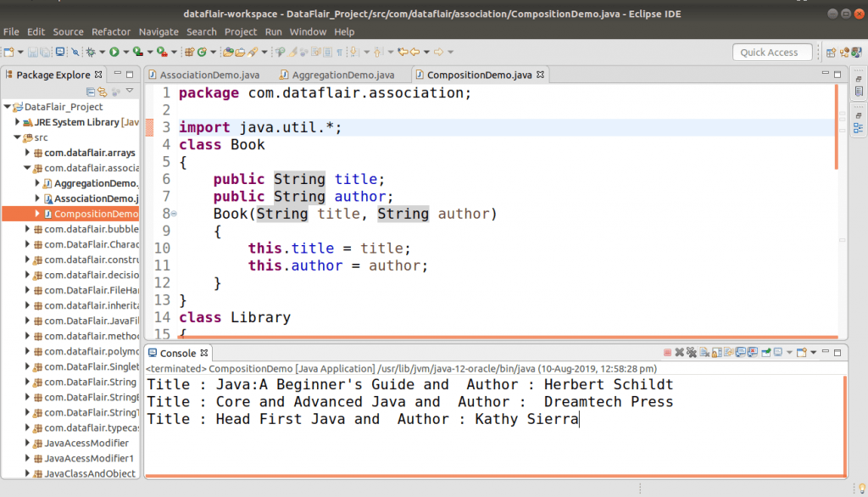Viewport: 868px width, 497px height.
Task: Expand AggregationDemo.java tree node
Action: (37, 183)
